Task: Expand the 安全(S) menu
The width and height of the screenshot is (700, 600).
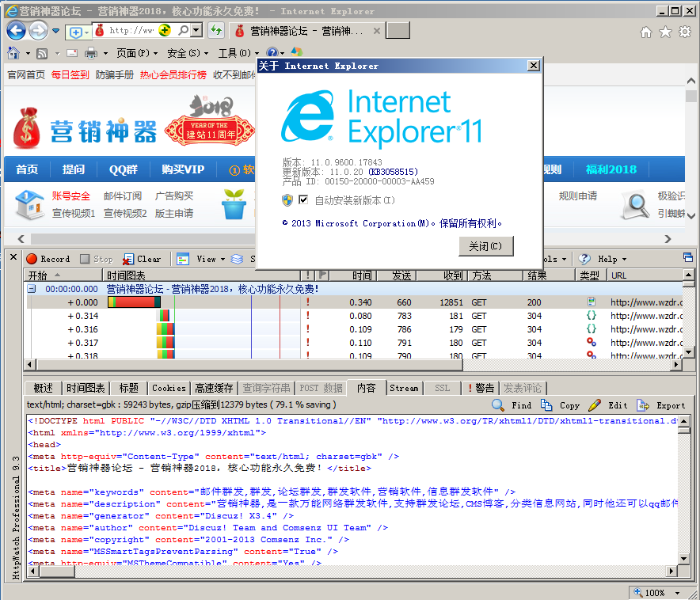Action: (x=187, y=53)
